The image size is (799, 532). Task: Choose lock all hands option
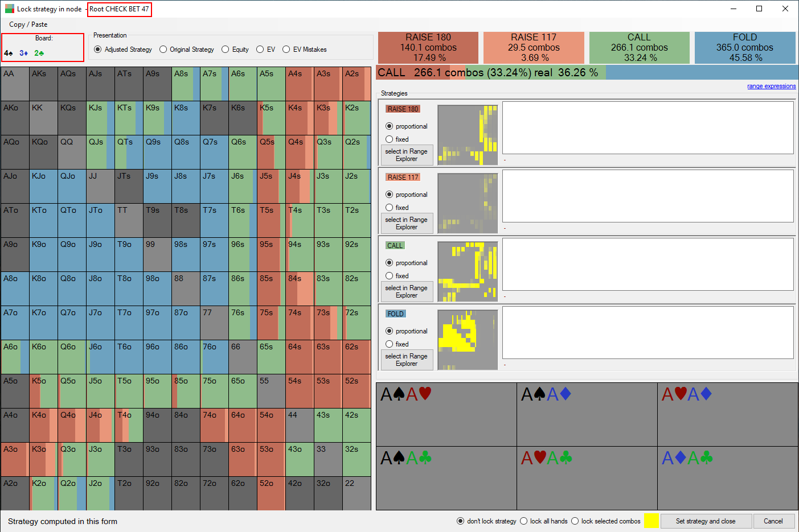pos(524,521)
